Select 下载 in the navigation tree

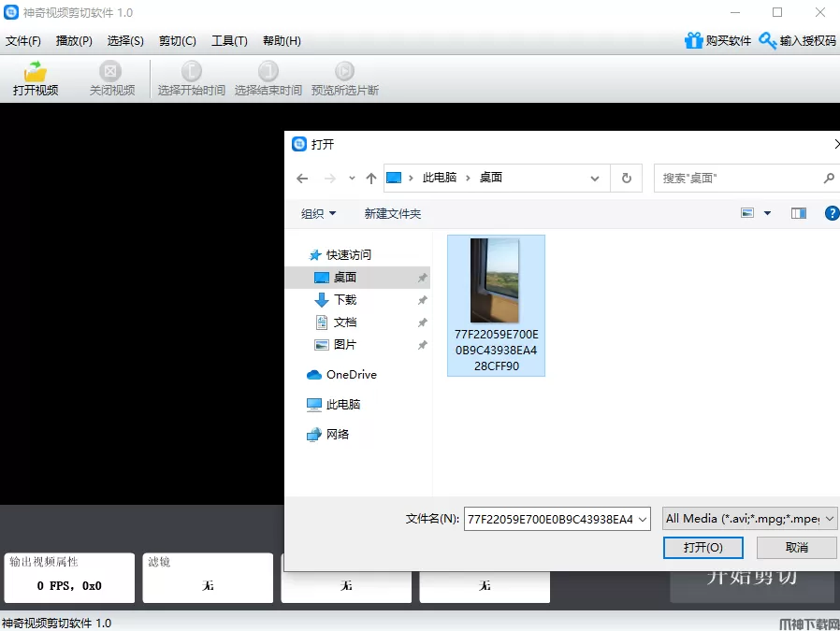345,300
